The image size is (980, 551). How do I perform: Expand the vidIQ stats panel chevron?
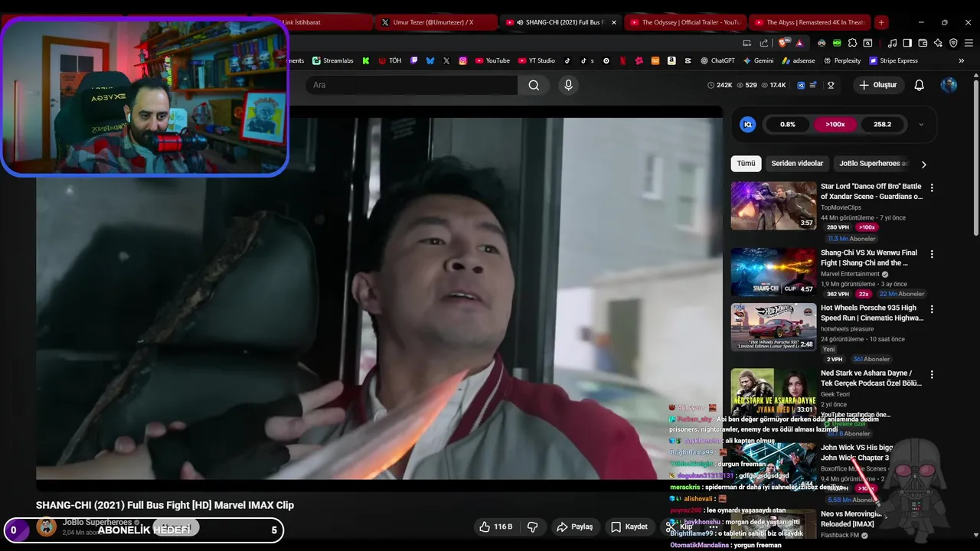(x=921, y=124)
